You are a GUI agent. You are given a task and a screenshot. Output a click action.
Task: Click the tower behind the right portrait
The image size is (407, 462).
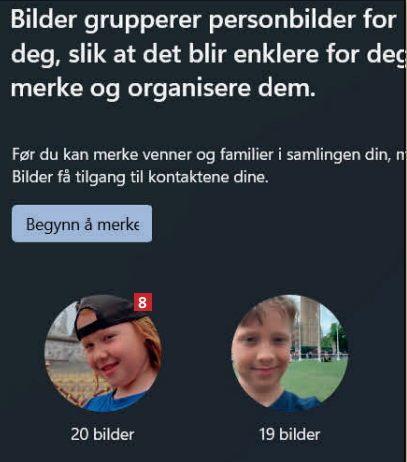pos(310,325)
